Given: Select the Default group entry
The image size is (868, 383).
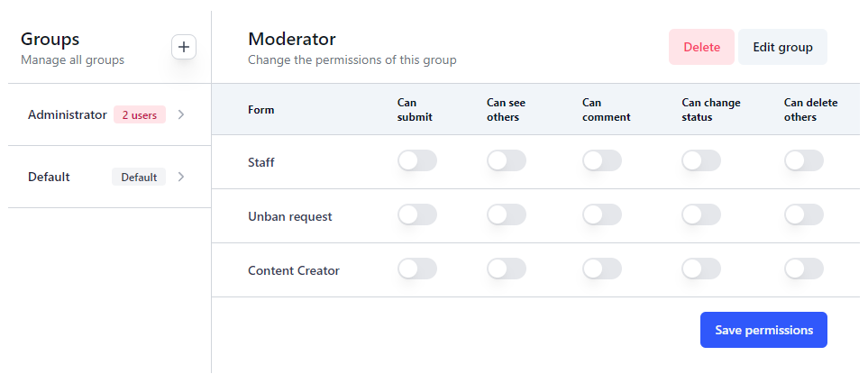Looking at the screenshot, I should [50, 177].
